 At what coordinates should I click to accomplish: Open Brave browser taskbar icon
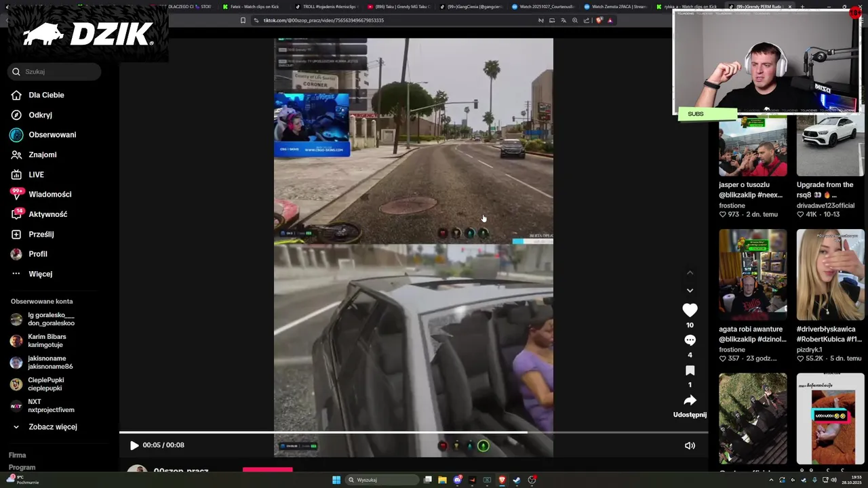click(502, 480)
